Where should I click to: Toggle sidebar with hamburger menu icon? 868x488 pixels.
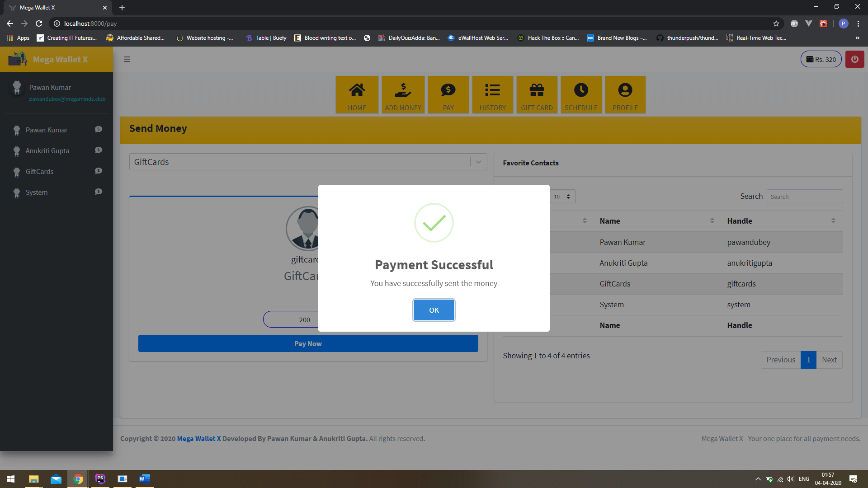coord(127,59)
